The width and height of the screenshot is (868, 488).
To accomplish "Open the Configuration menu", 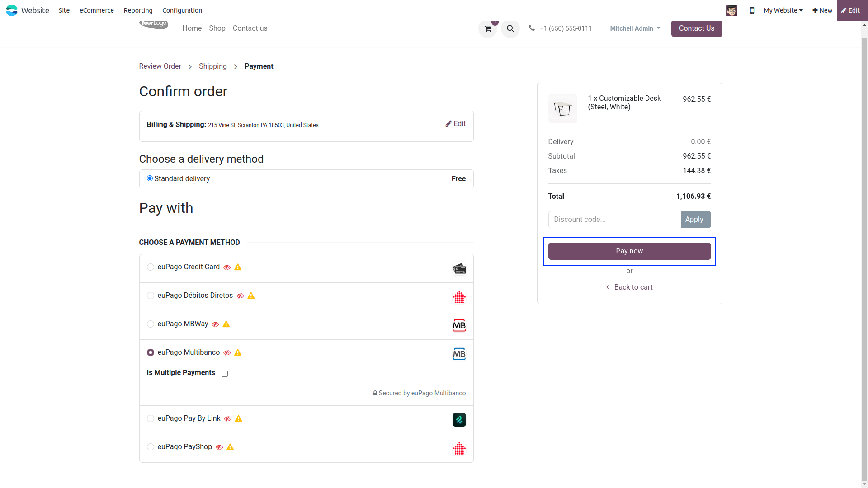I will point(182,10).
